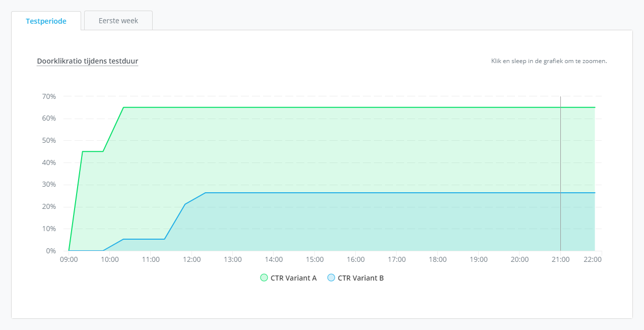Click the green shaded area of Variant A
This screenshot has height=330, width=644.
[353, 151]
